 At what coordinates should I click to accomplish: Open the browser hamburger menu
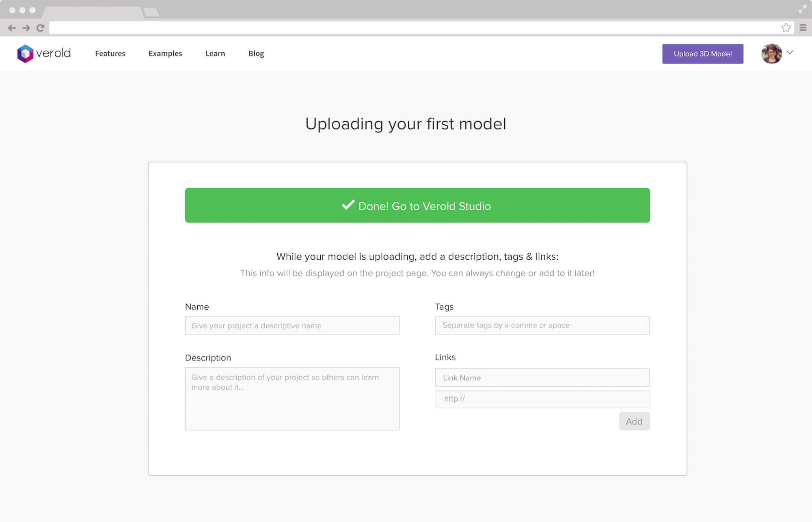(x=803, y=28)
